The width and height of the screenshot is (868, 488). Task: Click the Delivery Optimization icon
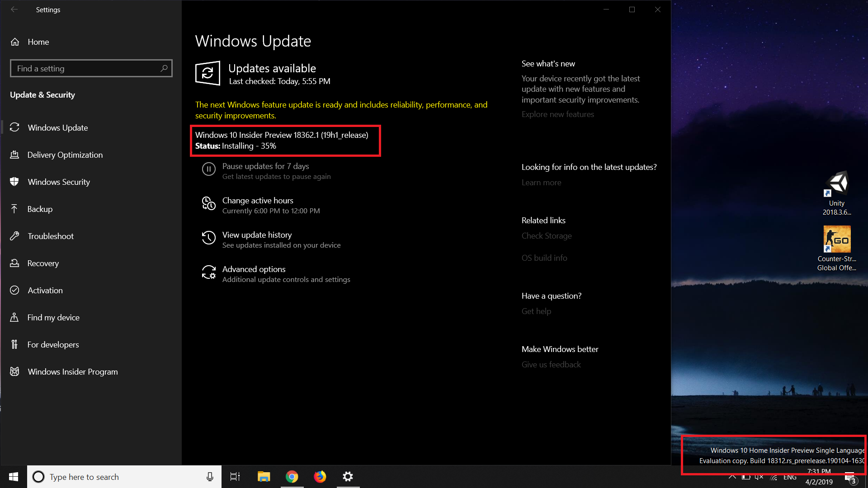pos(14,155)
